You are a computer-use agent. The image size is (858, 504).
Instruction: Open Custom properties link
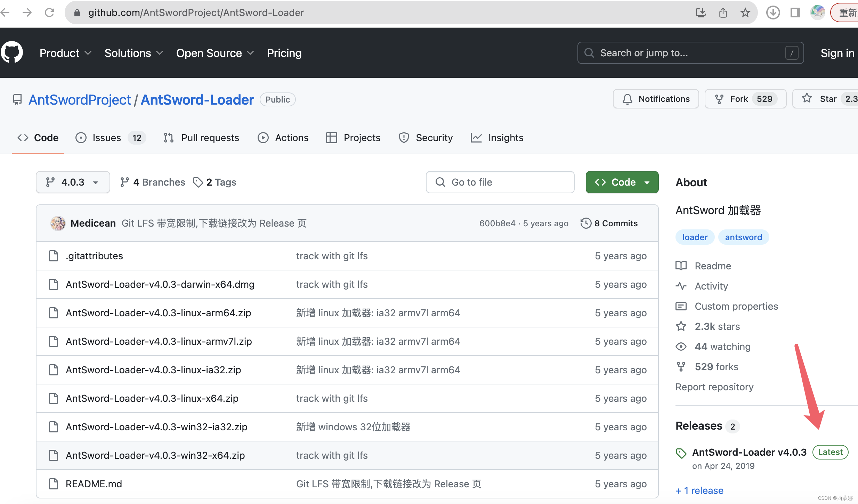(736, 306)
